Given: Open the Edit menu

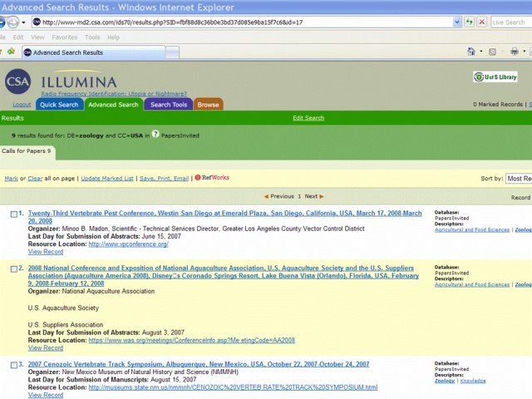Looking at the screenshot, I should tap(18, 37).
